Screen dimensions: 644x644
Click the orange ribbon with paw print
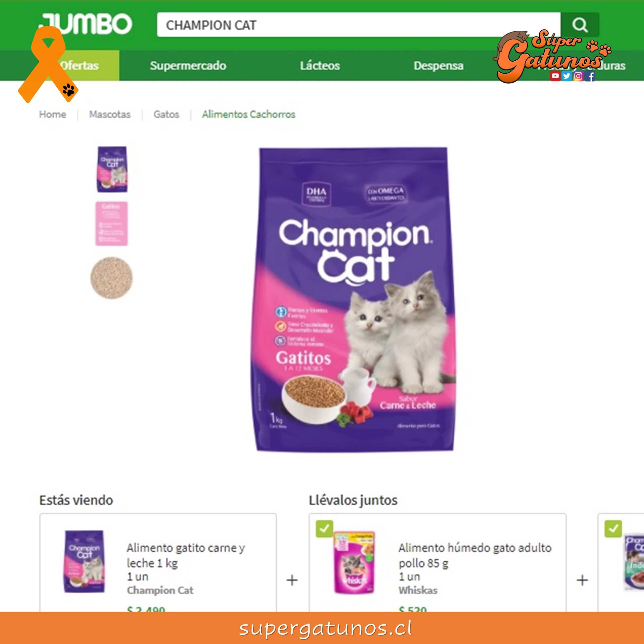pos(48,64)
